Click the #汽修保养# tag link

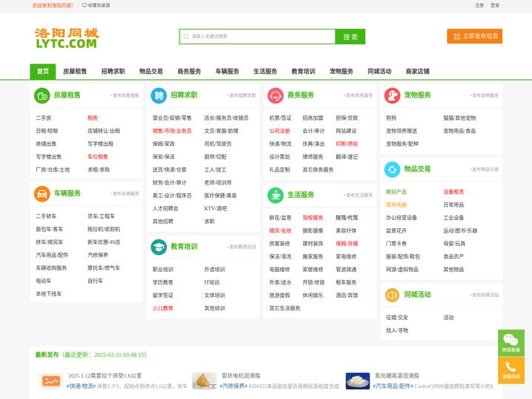(x=233, y=386)
